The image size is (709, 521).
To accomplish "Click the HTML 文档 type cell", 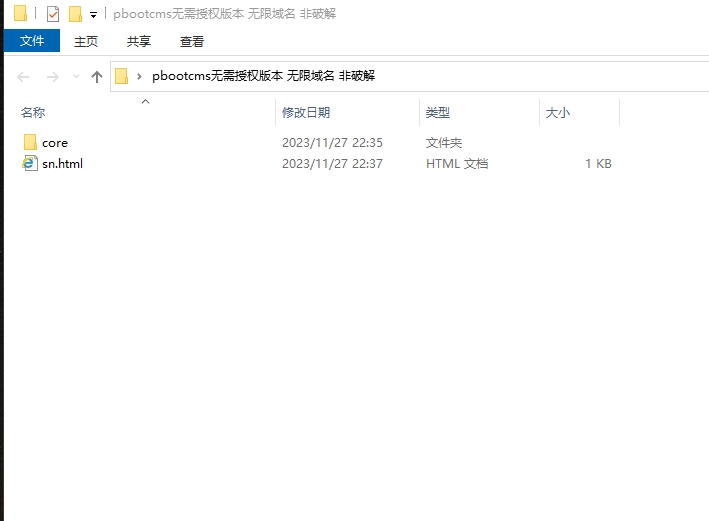I will (457, 163).
